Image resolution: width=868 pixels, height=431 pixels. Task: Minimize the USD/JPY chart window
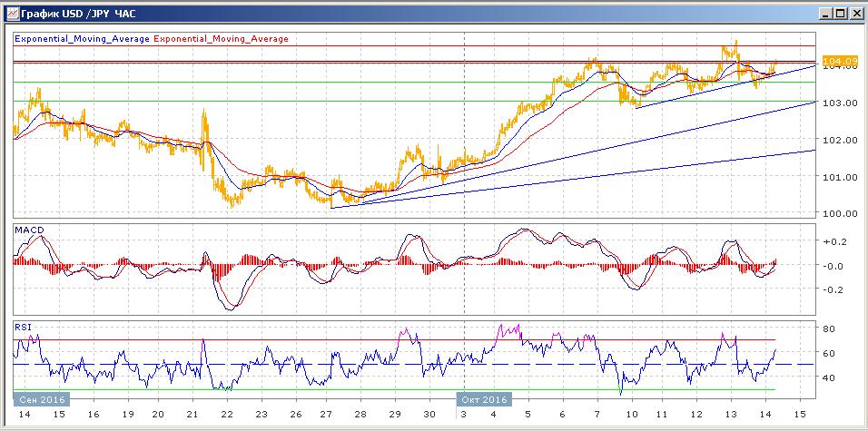point(825,14)
